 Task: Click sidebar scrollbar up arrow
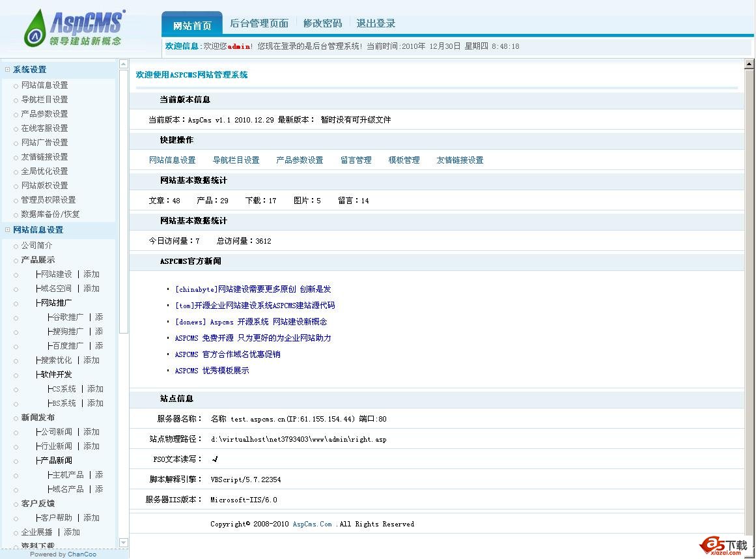click(124, 64)
